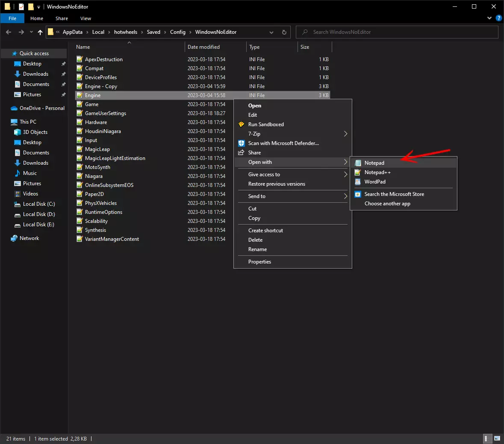Image resolution: width=504 pixels, height=444 pixels.
Task: Select Notepad from the Open with submenu
Action: point(374,163)
